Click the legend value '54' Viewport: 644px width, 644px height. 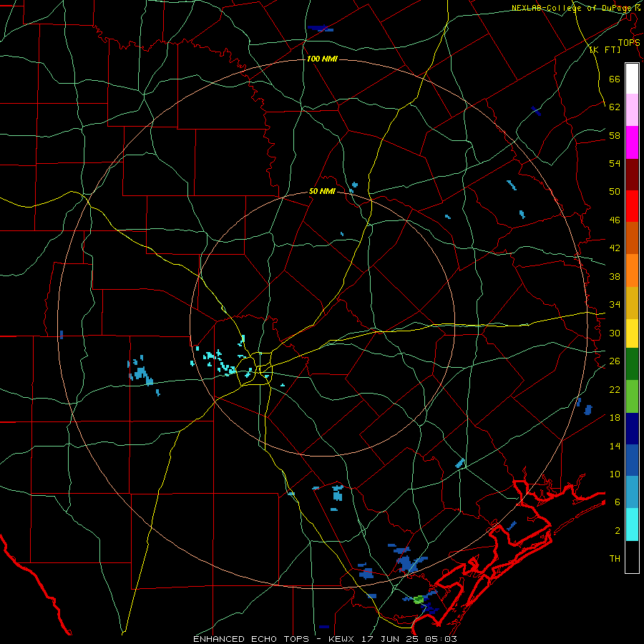[x=615, y=163]
